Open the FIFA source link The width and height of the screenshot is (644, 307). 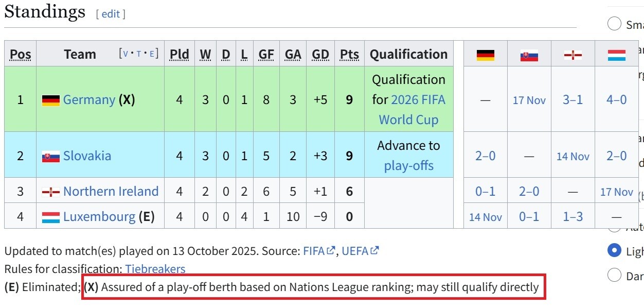pos(314,251)
